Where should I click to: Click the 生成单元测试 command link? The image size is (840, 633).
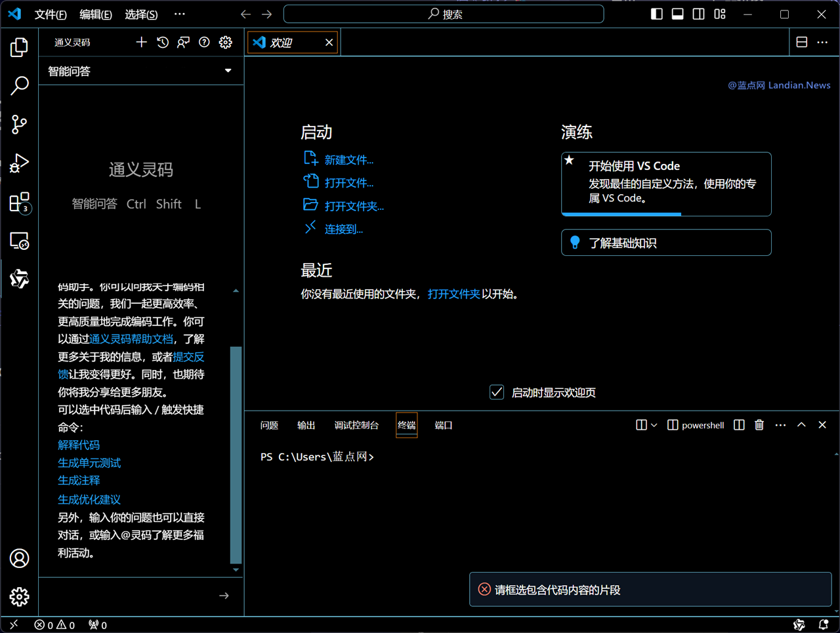(89, 462)
